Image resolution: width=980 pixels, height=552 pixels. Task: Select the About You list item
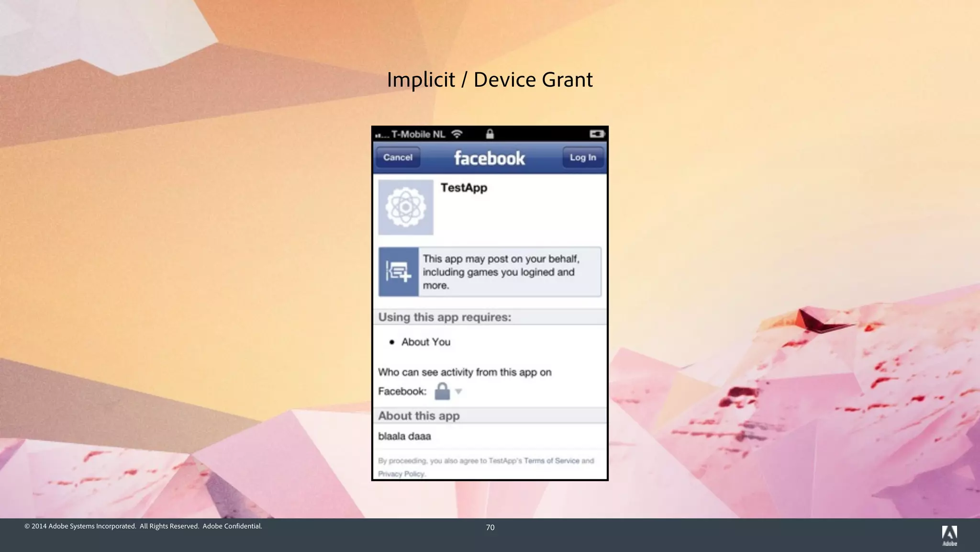425,342
